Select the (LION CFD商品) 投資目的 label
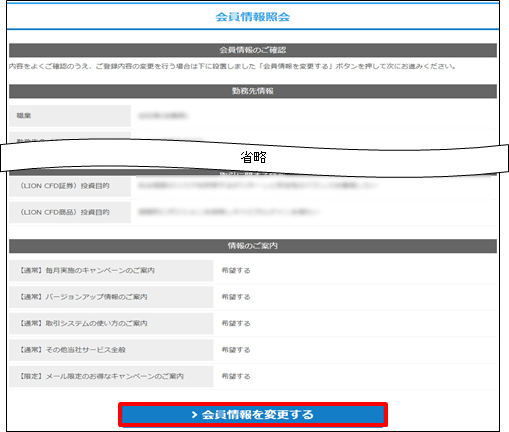Image resolution: width=509 pixels, height=432 pixels. point(65,212)
